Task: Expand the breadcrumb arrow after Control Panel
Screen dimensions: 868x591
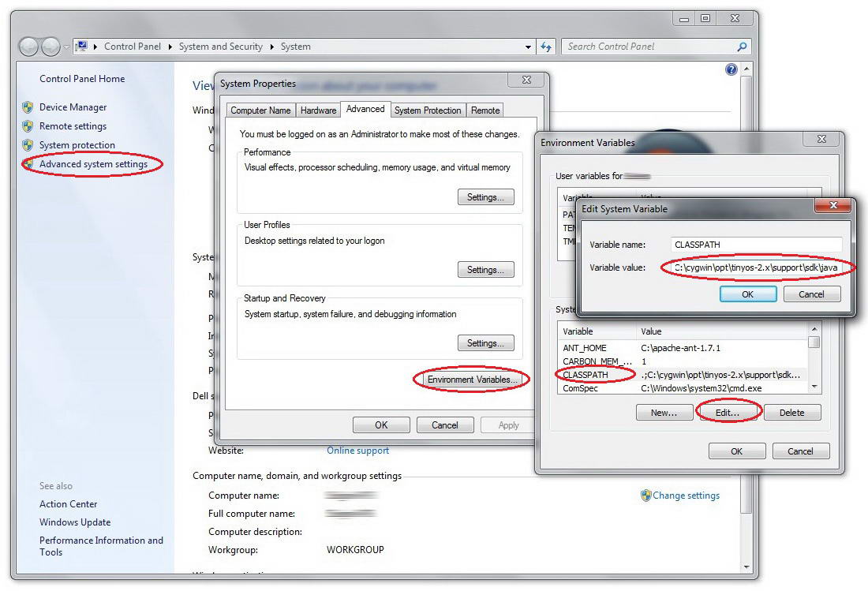Action: point(170,47)
